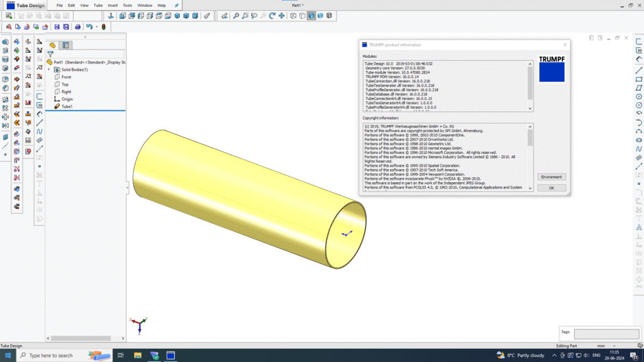Click the Print icon in the toolbar

click(77, 27)
